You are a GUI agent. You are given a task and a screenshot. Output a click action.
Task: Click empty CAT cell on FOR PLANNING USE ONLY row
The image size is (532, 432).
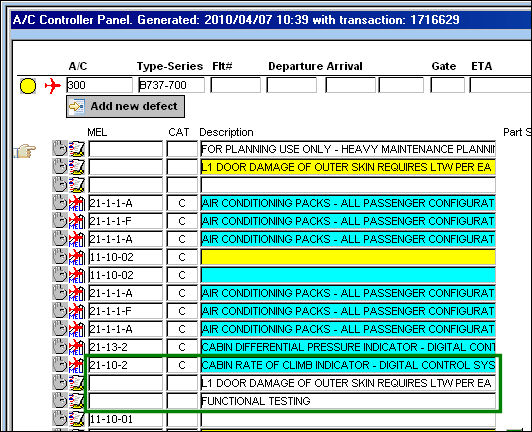(x=182, y=149)
